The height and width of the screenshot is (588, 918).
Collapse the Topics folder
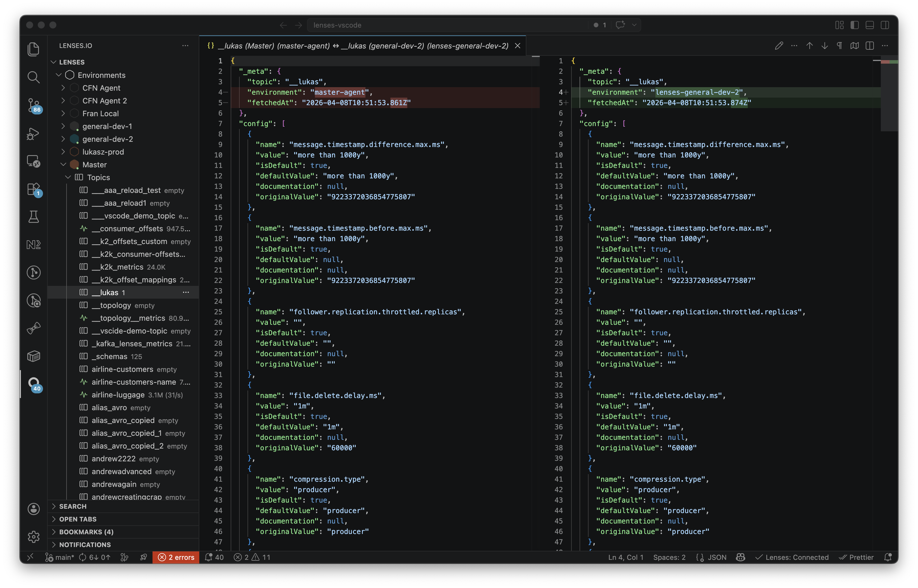(x=68, y=178)
